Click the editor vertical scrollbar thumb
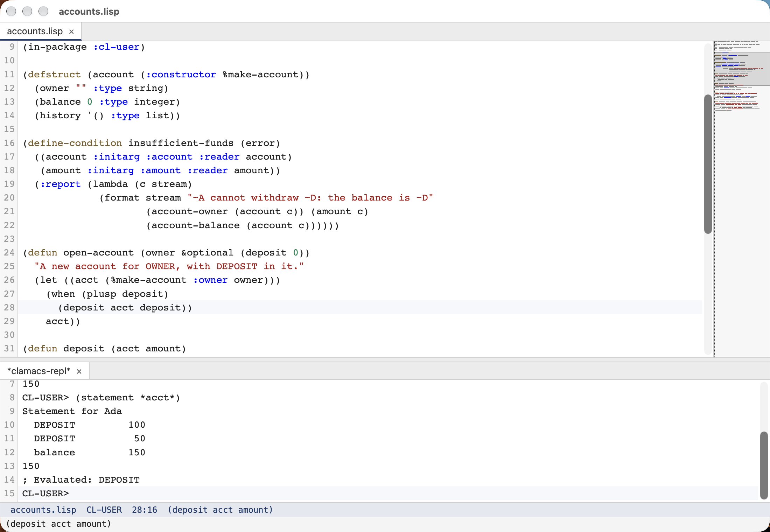Image resolution: width=770 pixels, height=532 pixels. point(708,164)
